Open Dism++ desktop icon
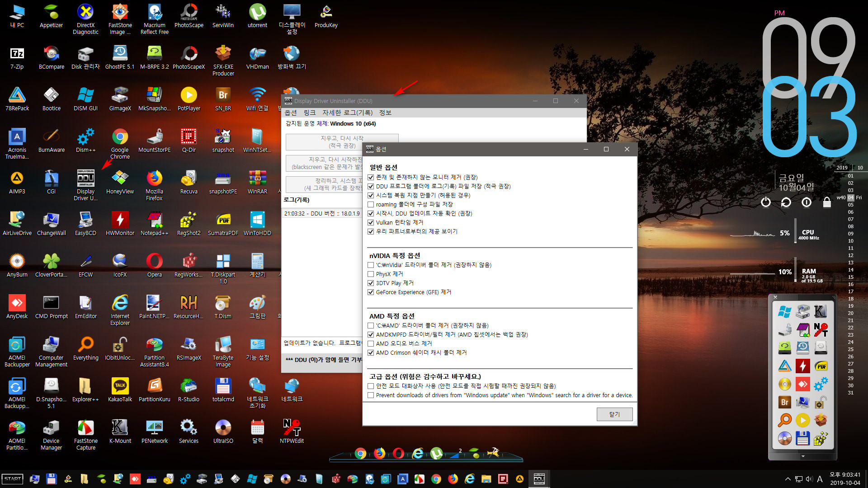The image size is (868, 488). pyautogui.click(x=85, y=141)
